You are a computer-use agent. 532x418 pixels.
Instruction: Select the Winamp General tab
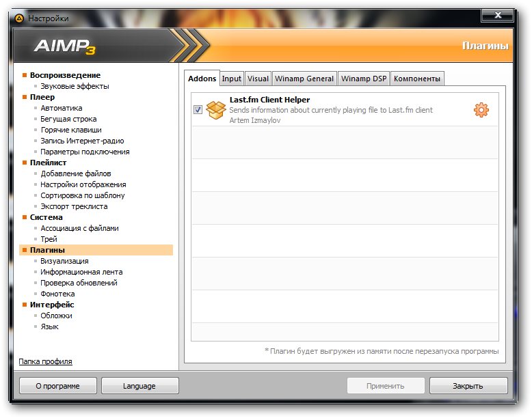(x=304, y=79)
